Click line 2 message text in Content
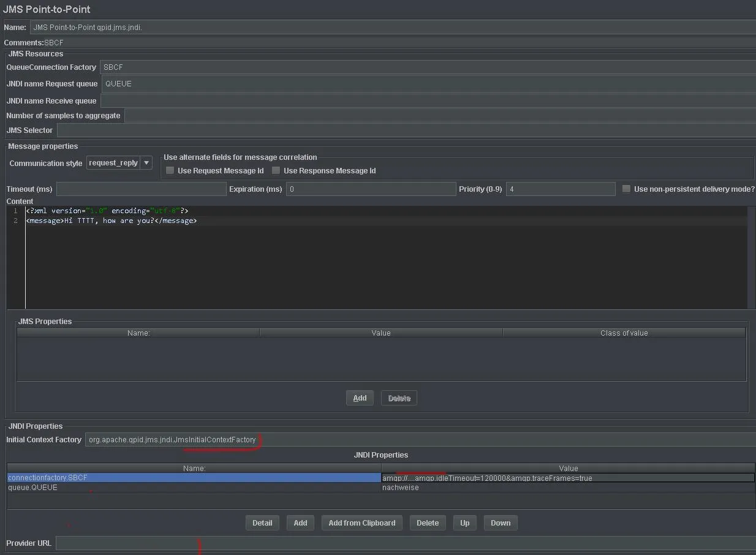This screenshot has width=756, height=555. [x=112, y=221]
